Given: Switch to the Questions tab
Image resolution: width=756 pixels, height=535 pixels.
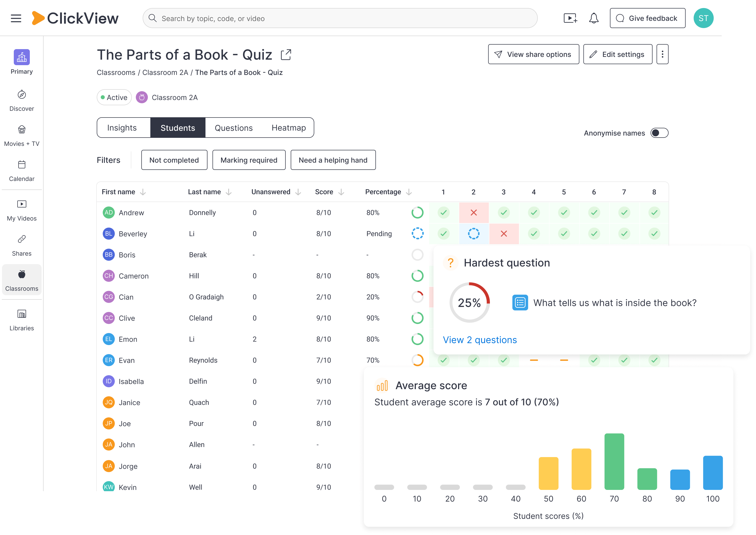Looking at the screenshot, I should click(234, 128).
